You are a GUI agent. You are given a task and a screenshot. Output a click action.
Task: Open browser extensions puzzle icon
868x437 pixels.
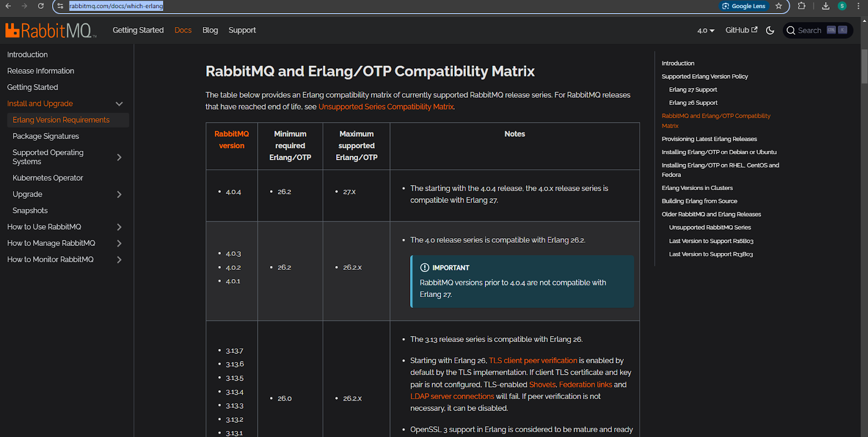801,6
